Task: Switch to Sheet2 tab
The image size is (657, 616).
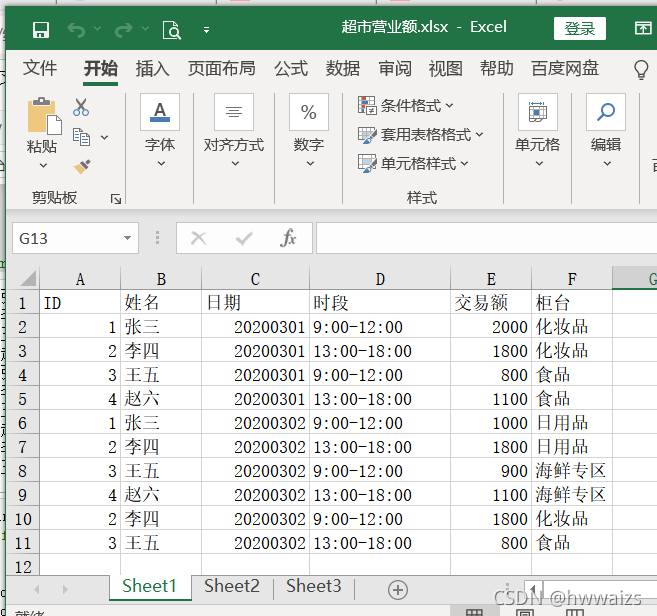Action: (232, 586)
